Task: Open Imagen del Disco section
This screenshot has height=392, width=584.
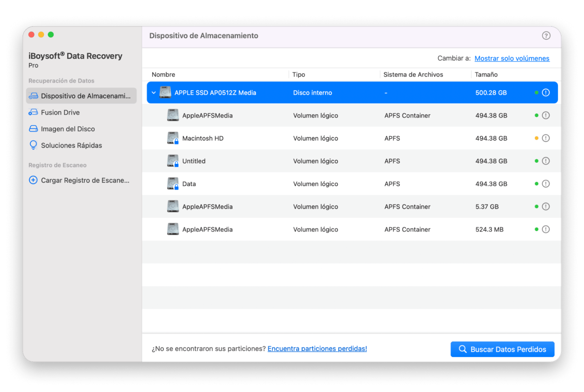Action: [68, 129]
